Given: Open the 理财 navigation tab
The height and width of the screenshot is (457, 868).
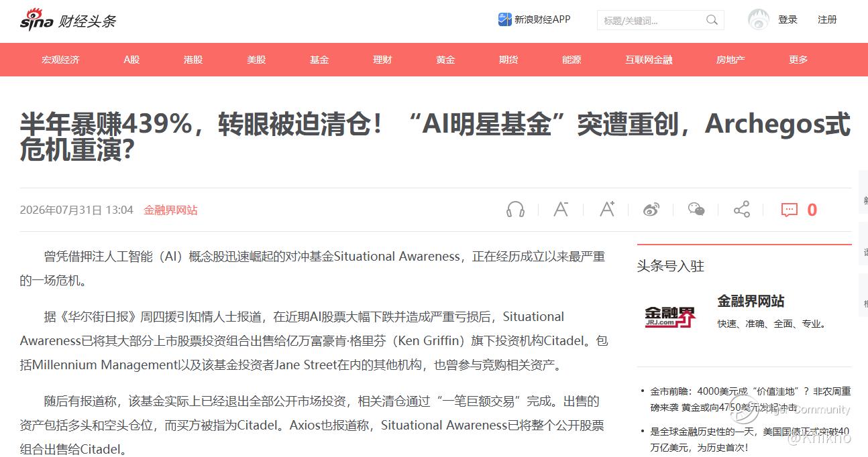Looking at the screenshot, I should pos(382,60).
